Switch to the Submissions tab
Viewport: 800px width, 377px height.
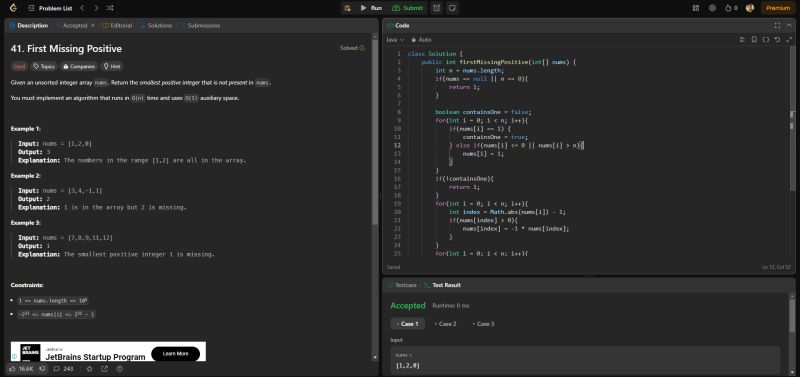tap(200, 26)
